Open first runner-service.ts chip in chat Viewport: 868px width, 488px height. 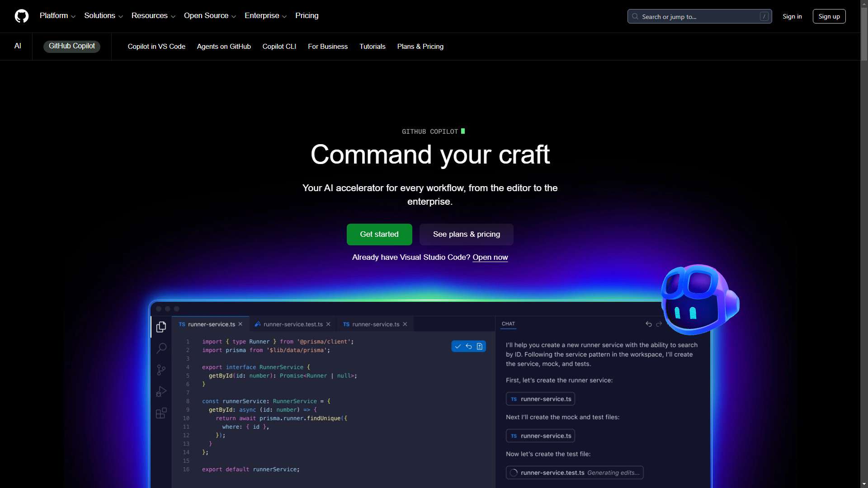[x=541, y=399]
